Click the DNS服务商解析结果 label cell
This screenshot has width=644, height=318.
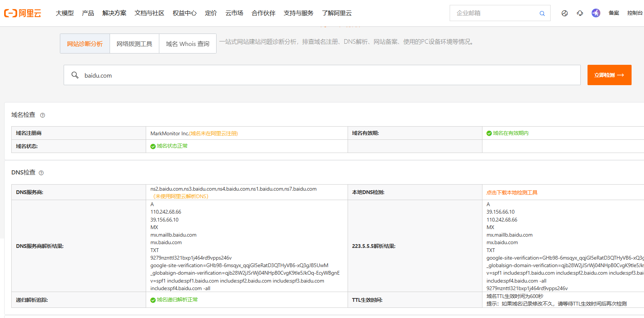point(79,246)
